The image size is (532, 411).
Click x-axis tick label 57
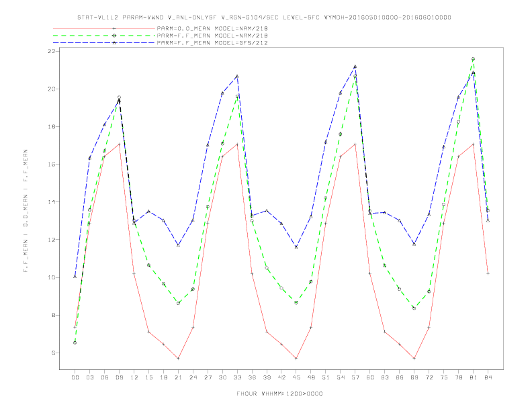click(355, 377)
